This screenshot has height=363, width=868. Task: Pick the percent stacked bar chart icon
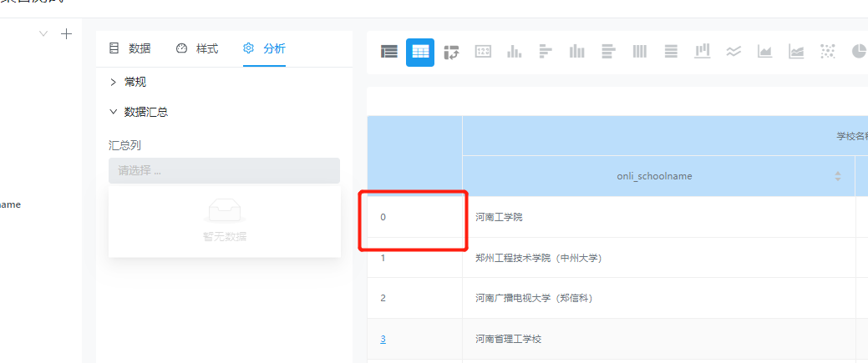tap(671, 52)
